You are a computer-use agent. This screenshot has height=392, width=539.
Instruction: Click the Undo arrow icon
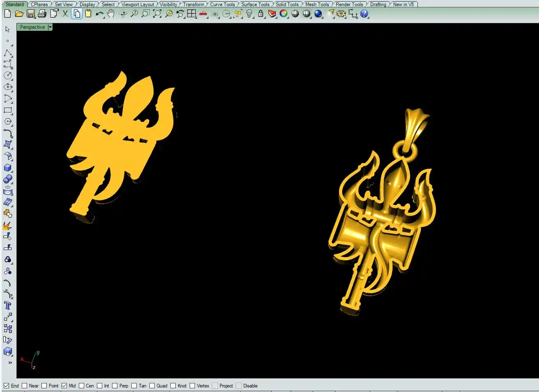coord(99,14)
